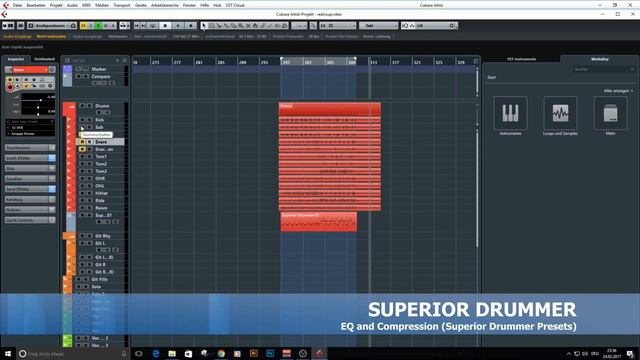Activate the Cycle loop button
640x360 pixels.
coord(153,26)
